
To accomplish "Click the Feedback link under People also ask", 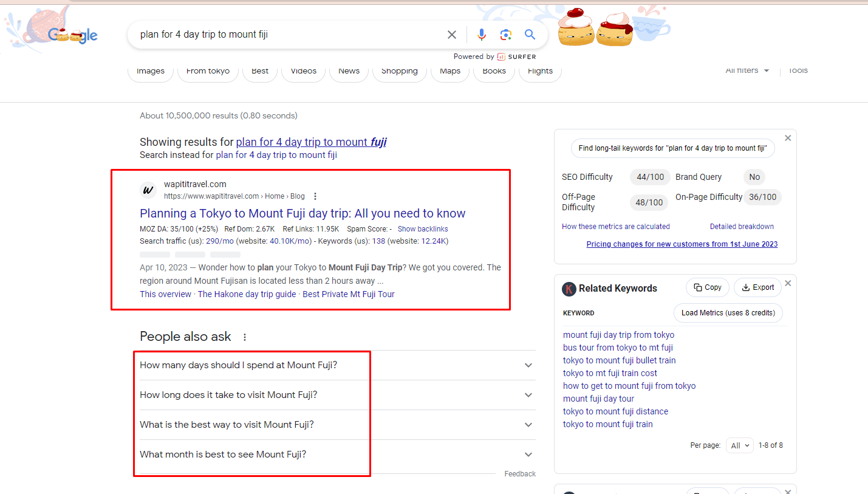I will tap(520, 474).
